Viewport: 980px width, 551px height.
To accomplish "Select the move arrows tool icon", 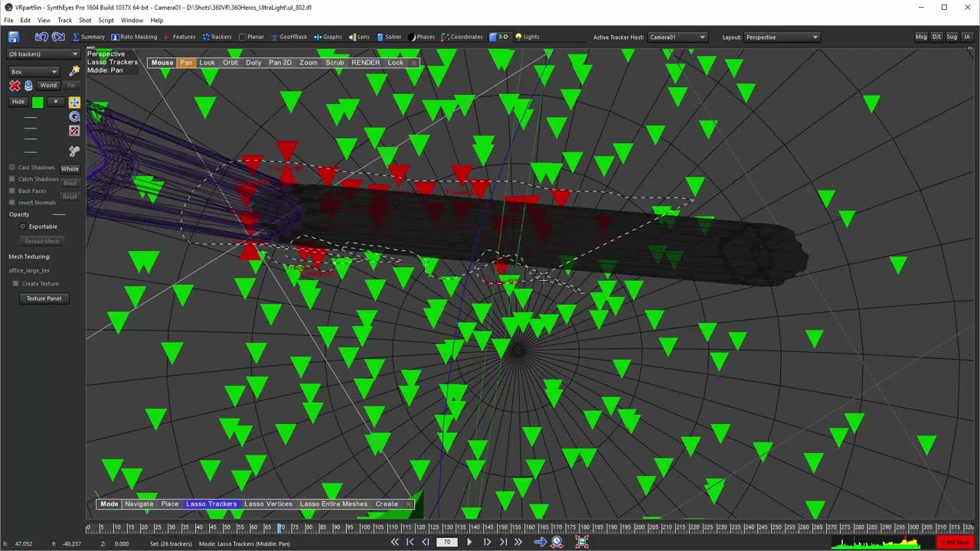I will point(74,102).
